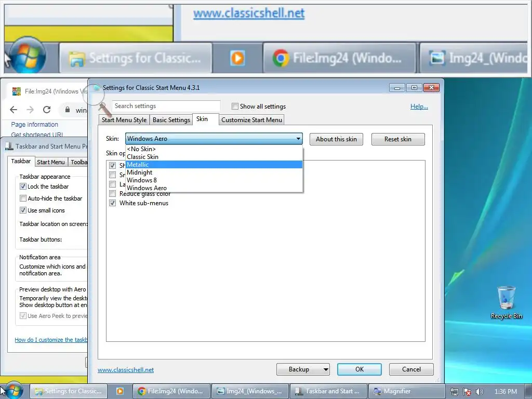Select Metallic skin from dropdown list
This screenshot has height=399, width=532.
[214, 165]
